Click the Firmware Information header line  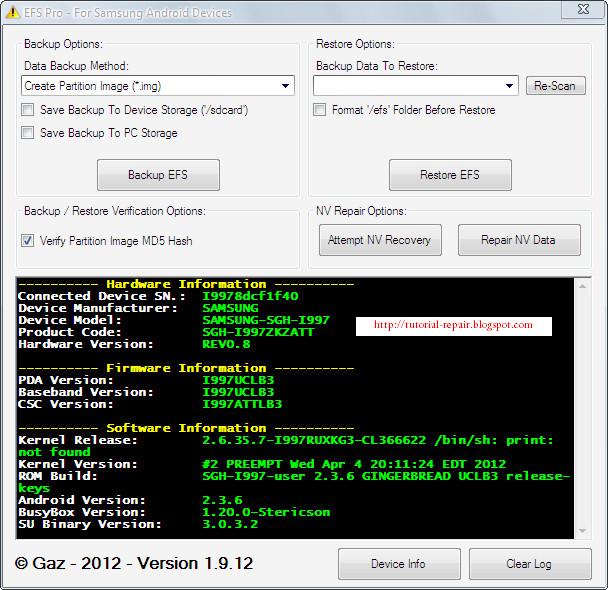click(186, 368)
